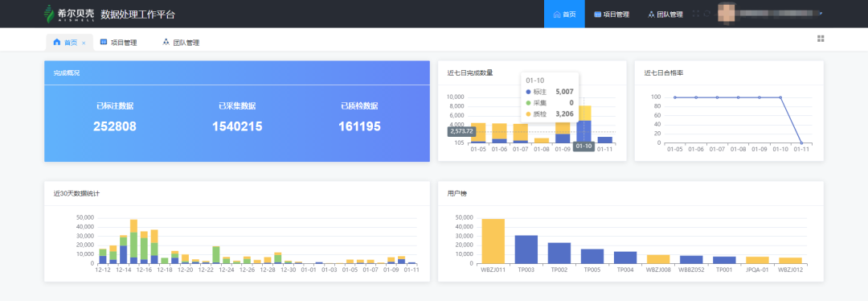
Task: Click the WBBZ052 label in 用户榜
Action: [x=691, y=269]
